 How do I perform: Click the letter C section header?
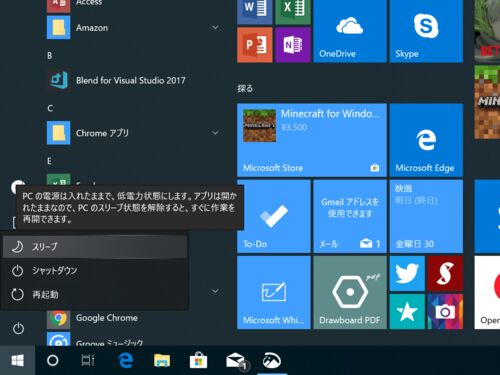50,108
